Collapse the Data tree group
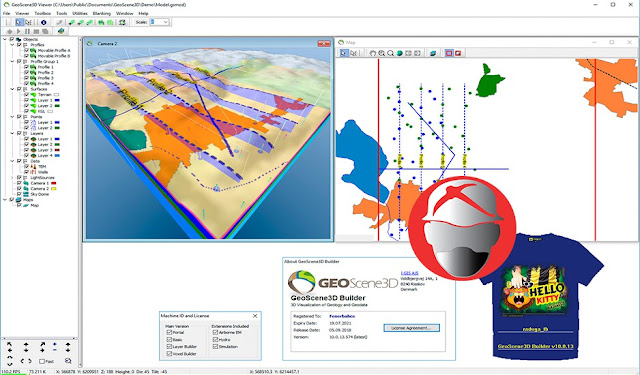This screenshot has height=375, width=640. click(x=12, y=161)
